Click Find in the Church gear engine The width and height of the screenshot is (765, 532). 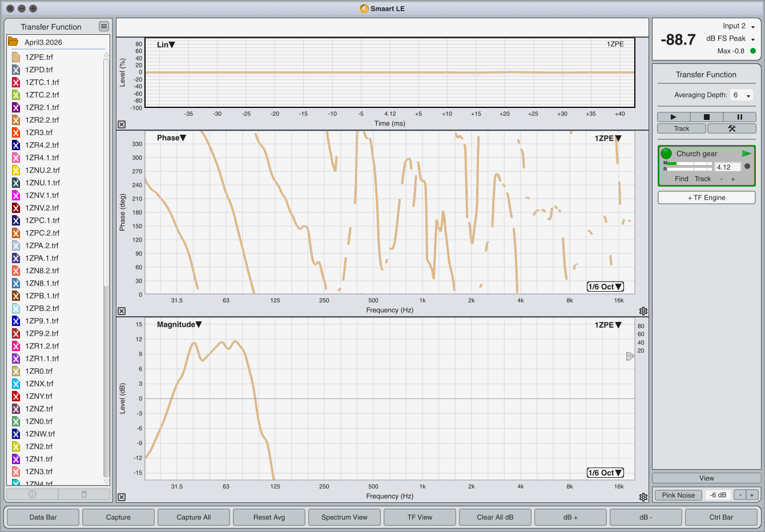[682, 179]
